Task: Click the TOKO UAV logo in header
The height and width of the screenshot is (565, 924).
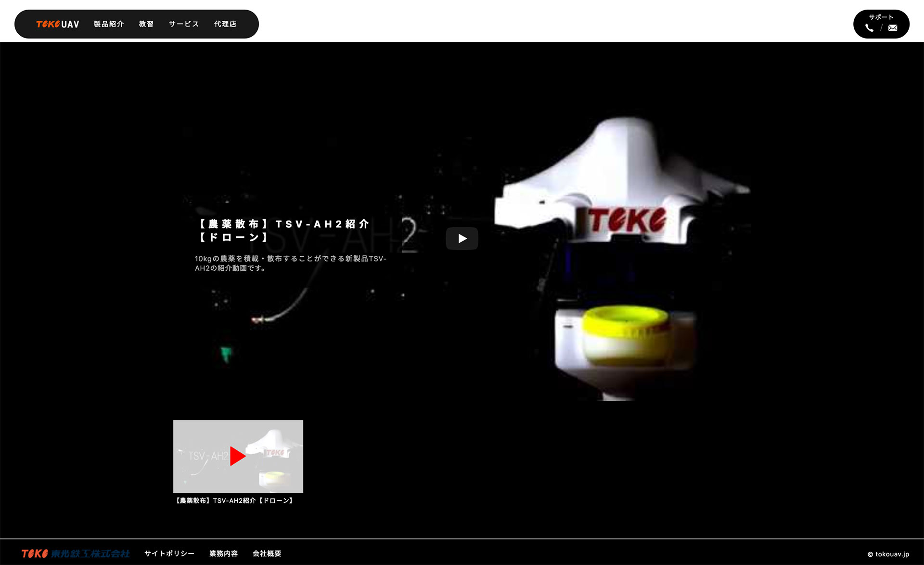Action: pos(57,24)
